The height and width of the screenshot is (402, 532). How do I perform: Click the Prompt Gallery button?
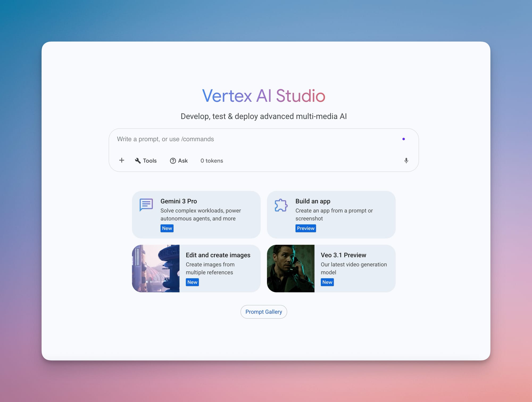click(264, 311)
